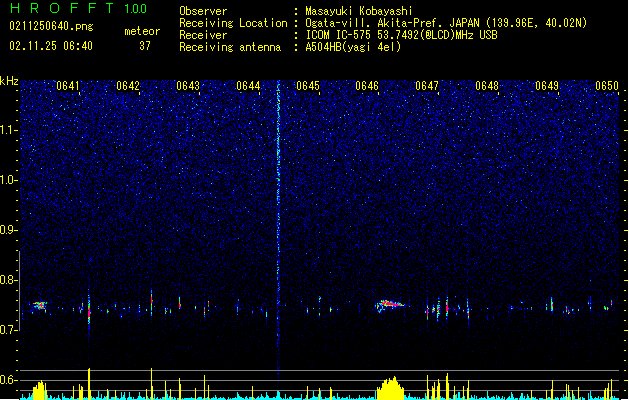Viewport: 629px width, 400px height.
Task: Select the A504HB(yagi 4el) antenna text
Action: click(x=353, y=47)
